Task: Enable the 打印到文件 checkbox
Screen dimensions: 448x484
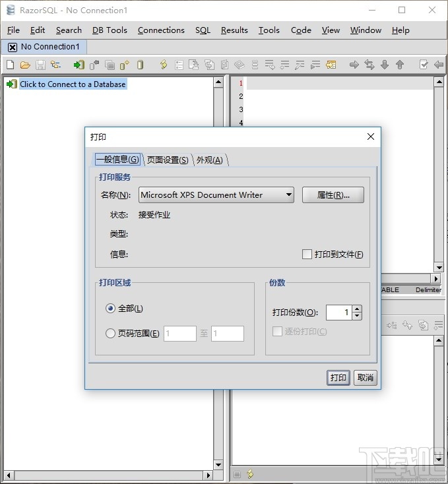Action: pos(307,255)
